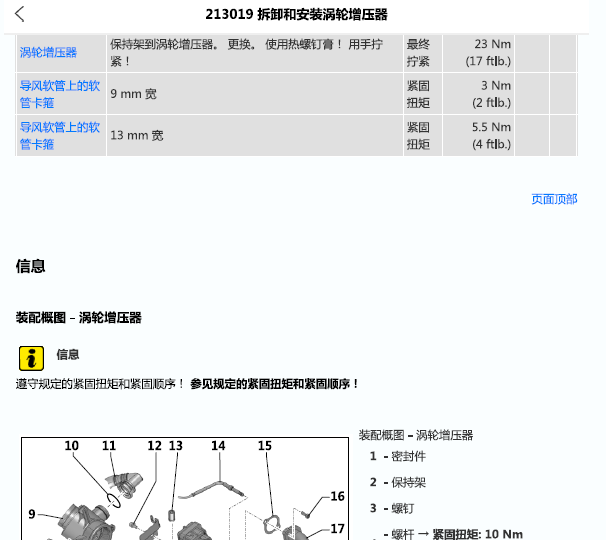Click the 保持架到涡轮增压器 description cell
This screenshot has height=540, width=606.
click(255, 53)
